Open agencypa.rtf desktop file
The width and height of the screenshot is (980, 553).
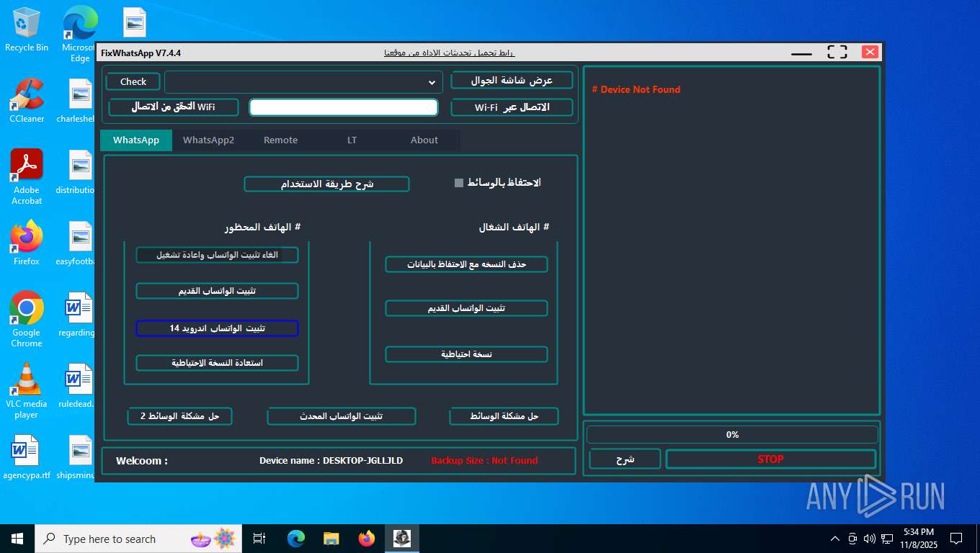coord(27,457)
